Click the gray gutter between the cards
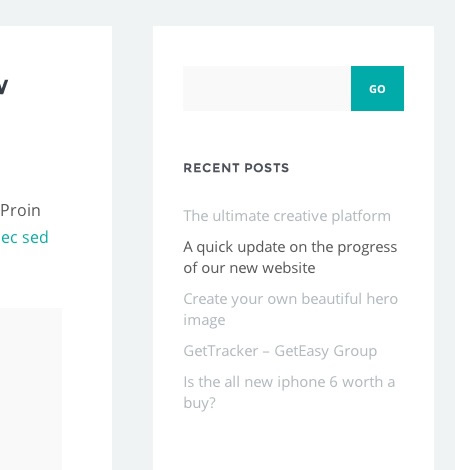 click(x=132, y=247)
